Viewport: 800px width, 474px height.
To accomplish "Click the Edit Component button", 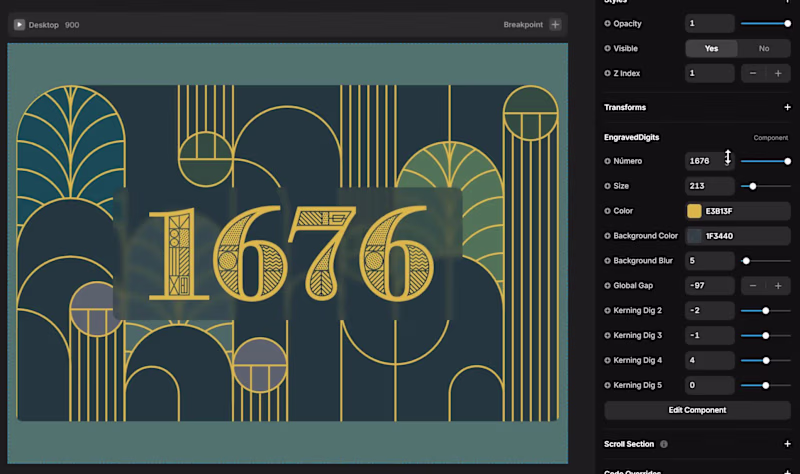I will (697, 410).
